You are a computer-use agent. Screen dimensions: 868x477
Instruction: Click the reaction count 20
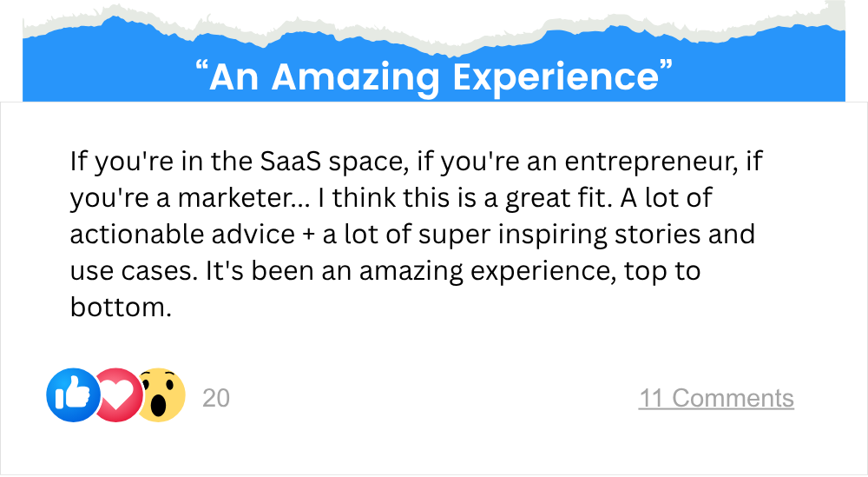(216, 398)
